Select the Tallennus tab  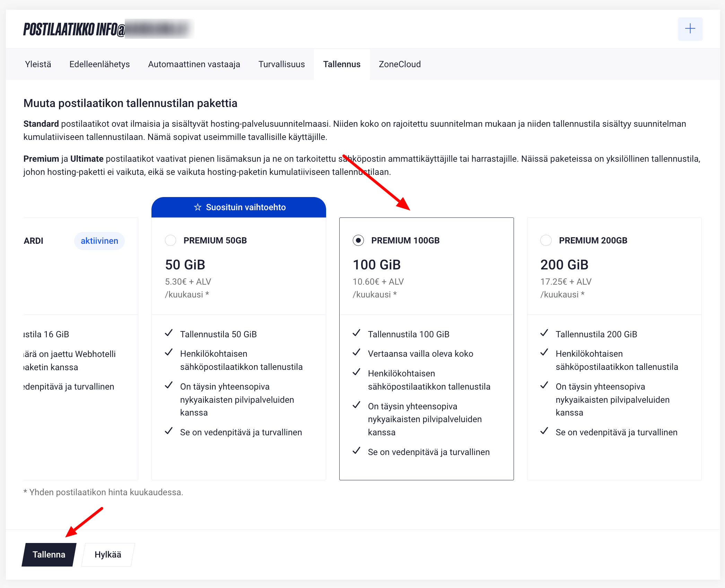point(342,64)
